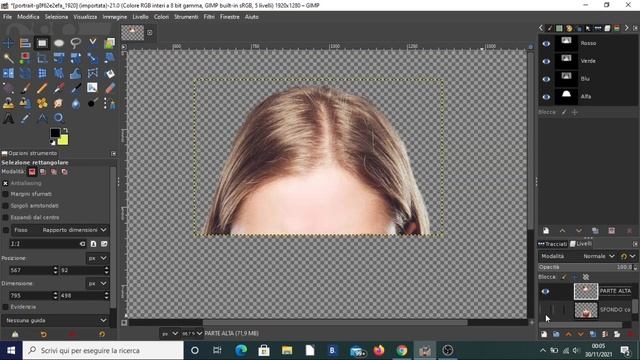This screenshot has height=360, width=640.
Task: Select the Paintbrush tool
Action: pos(25,89)
